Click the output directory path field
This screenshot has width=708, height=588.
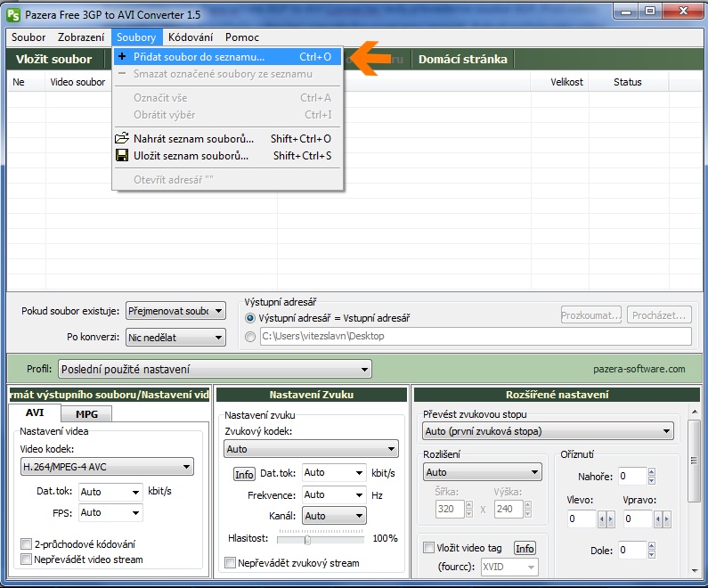474,337
